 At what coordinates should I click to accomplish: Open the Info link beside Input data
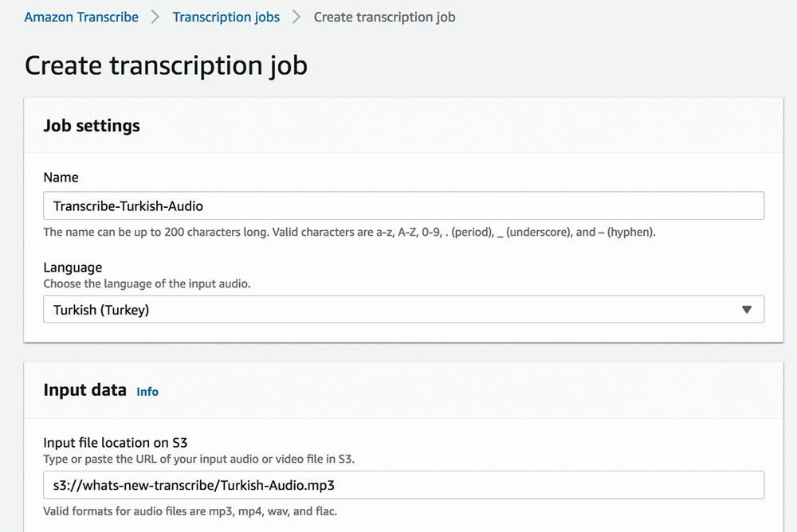pos(147,391)
